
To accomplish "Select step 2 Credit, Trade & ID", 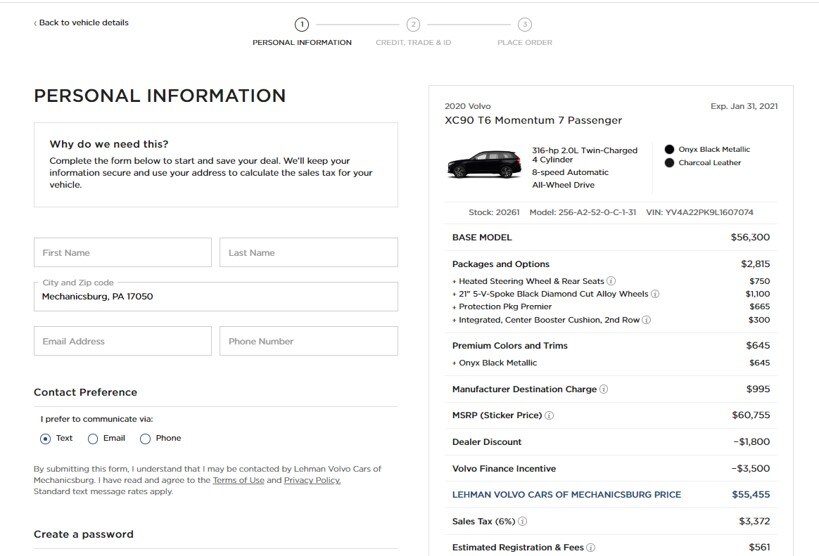I will 413,25.
